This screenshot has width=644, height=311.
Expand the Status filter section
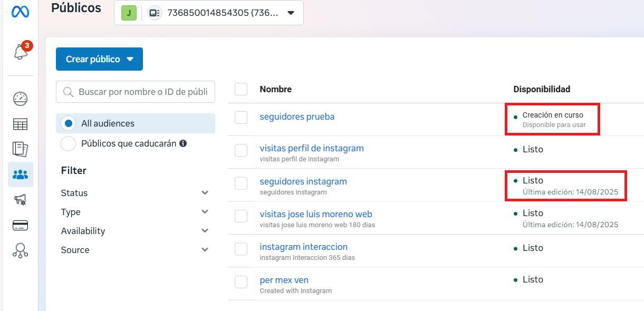point(135,193)
